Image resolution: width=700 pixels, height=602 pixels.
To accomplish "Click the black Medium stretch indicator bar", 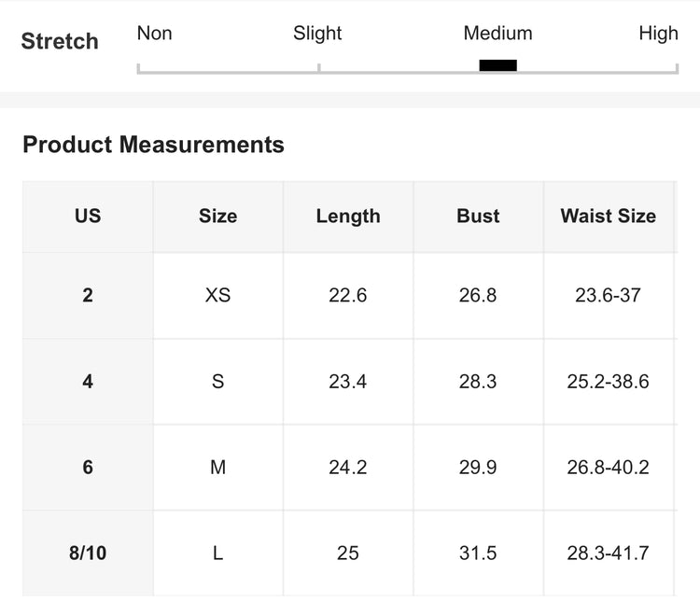I will click(497, 65).
